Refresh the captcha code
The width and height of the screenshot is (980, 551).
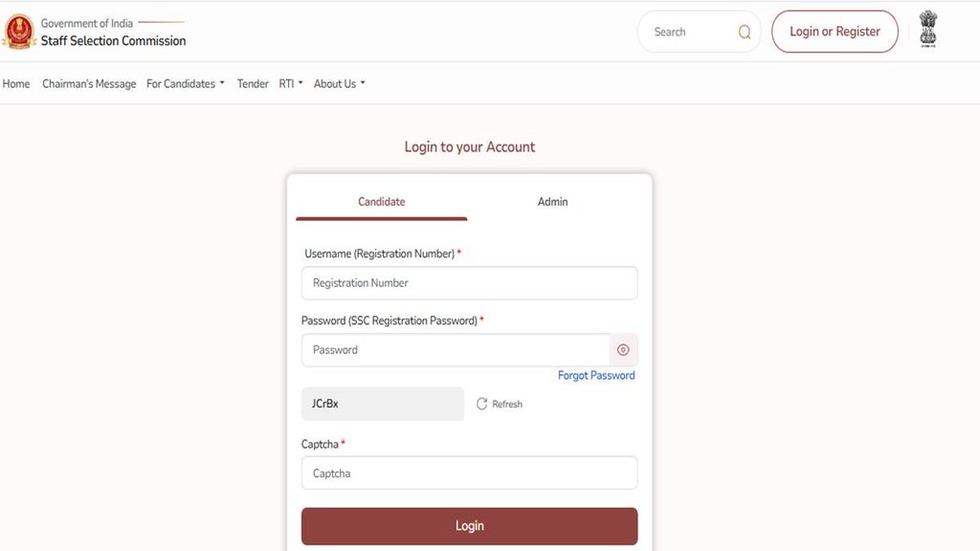pos(500,404)
